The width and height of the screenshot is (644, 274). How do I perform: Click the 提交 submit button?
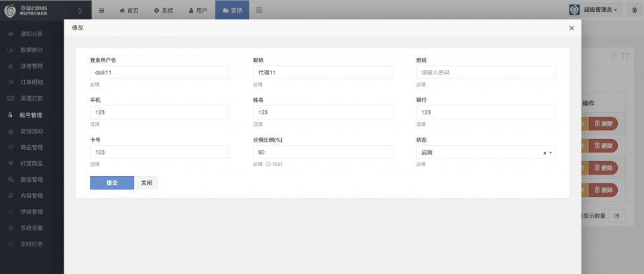[112, 183]
